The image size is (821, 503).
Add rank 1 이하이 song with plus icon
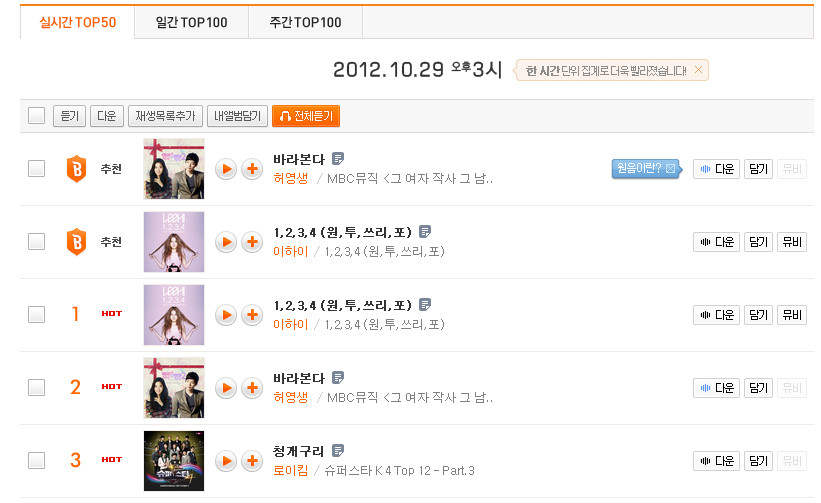point(252,315)
